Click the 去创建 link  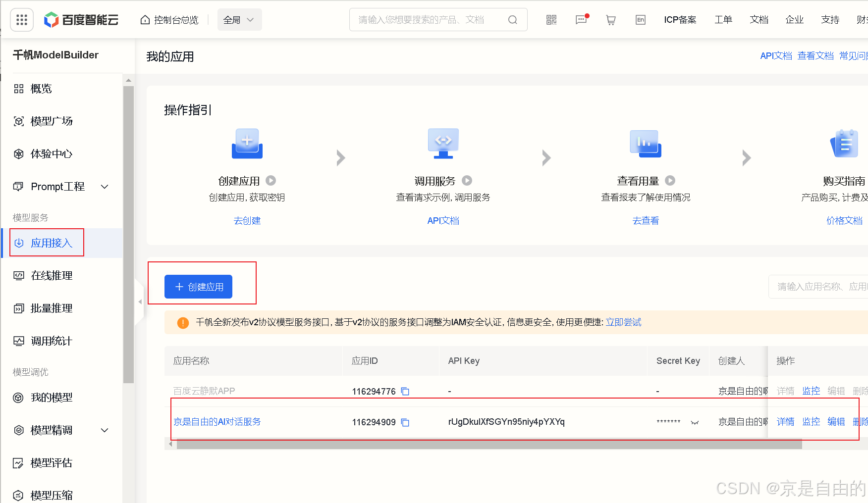click(x=247, y=221)
